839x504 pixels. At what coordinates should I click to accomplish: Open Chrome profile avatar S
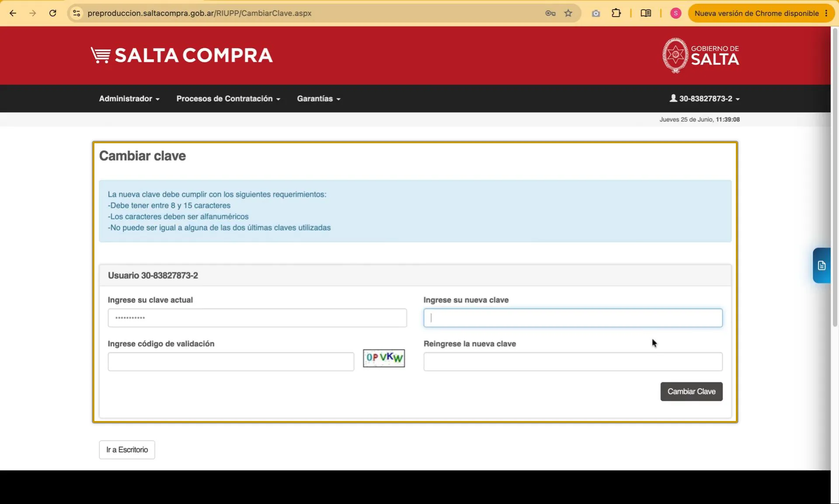tap(676, 13)
